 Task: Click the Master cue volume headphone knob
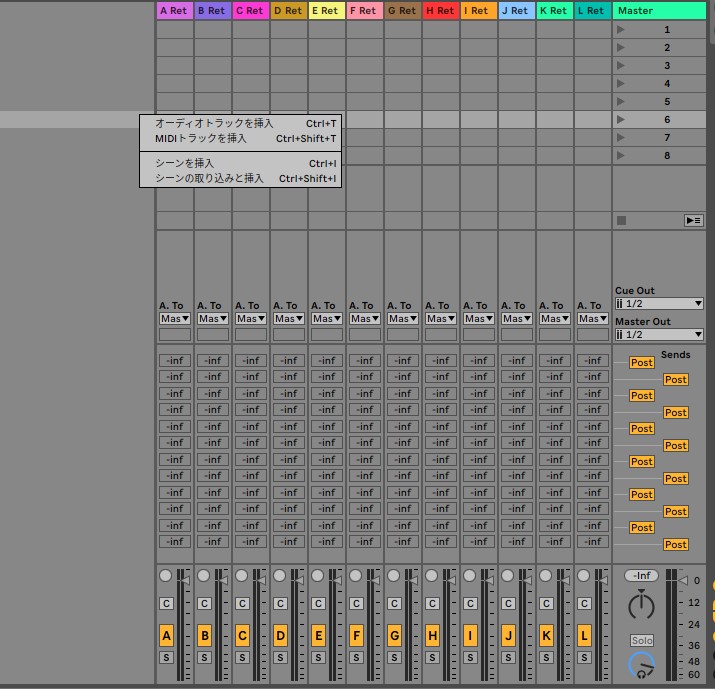[642, 666]
